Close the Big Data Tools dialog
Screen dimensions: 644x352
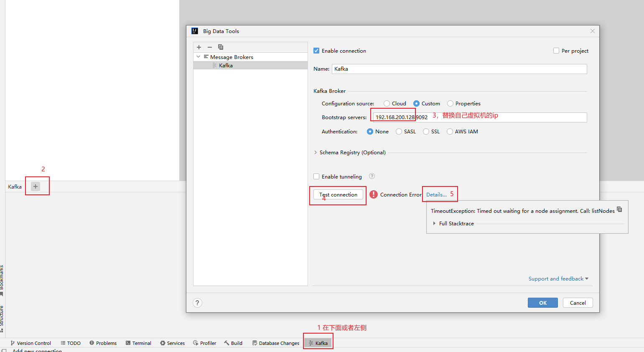pyautogui.click(x=592, y=31)
